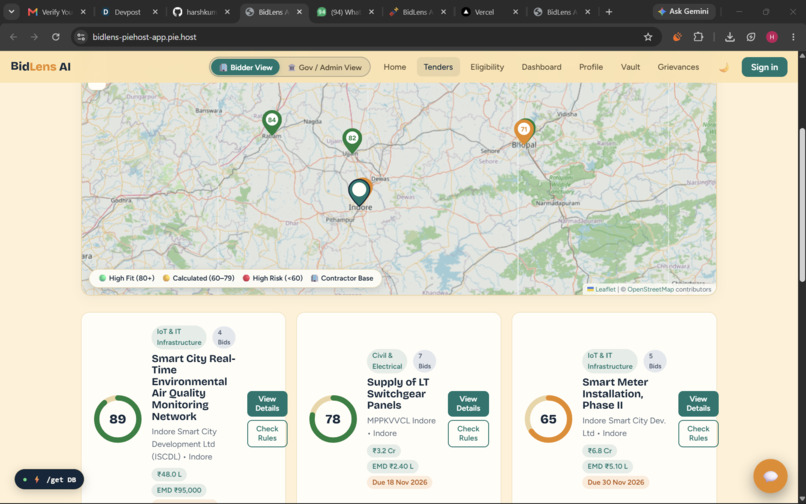Toggle the dark mode moon icon

point(723,67)
